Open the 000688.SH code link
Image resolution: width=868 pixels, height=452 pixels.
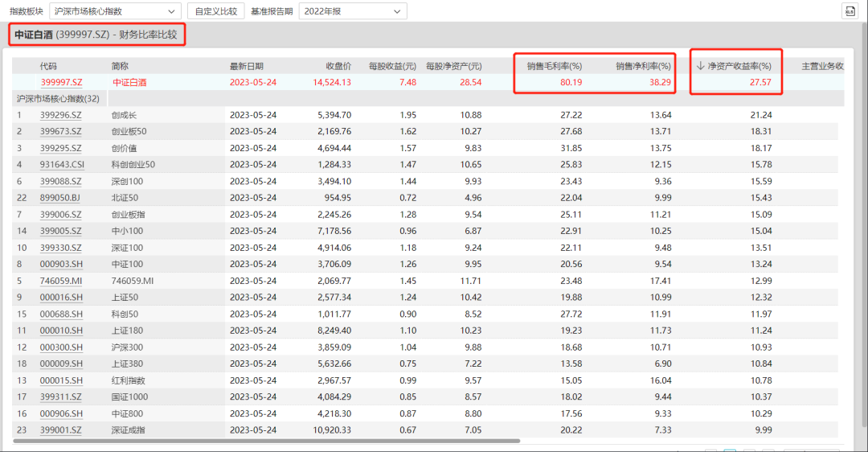pos(61,314)
